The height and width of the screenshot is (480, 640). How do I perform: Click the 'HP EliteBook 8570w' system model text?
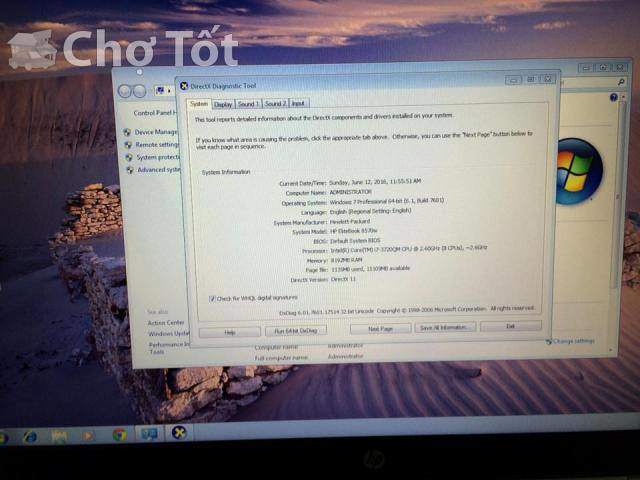point(353,231)
